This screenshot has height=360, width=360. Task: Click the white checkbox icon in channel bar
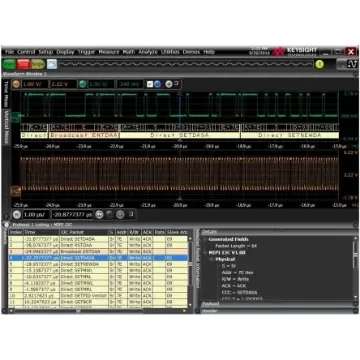[x=150, y=84]
